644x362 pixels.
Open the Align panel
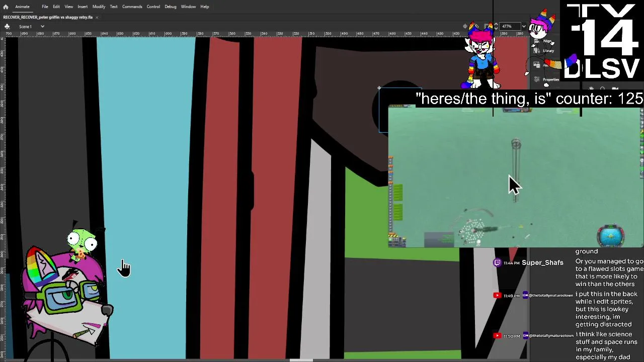(x=544, y=41)
